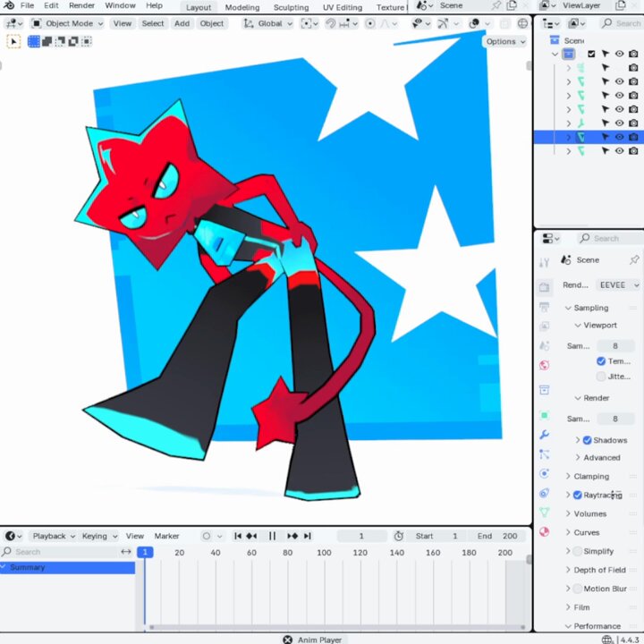Choose the Intersect selection mode icon
Image resolution: width=644 pixels, height=644 pixels.
pos(86,41)
